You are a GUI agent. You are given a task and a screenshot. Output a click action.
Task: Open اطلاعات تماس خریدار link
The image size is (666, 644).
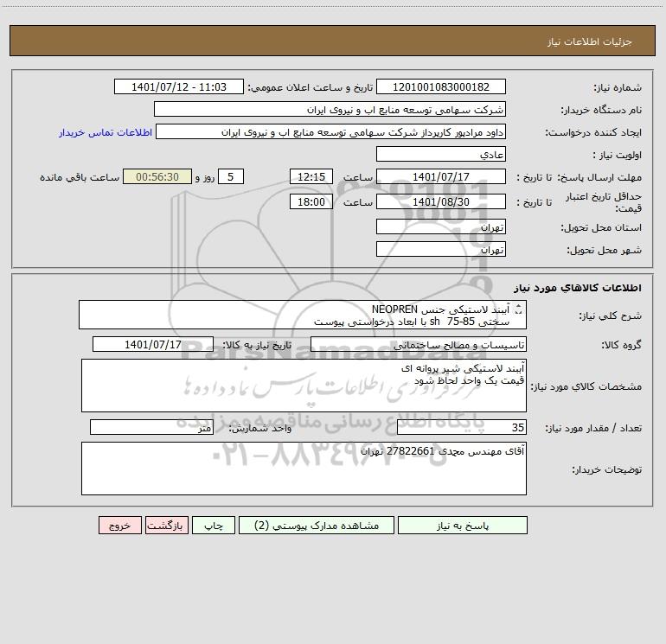(x=106, y=132)
